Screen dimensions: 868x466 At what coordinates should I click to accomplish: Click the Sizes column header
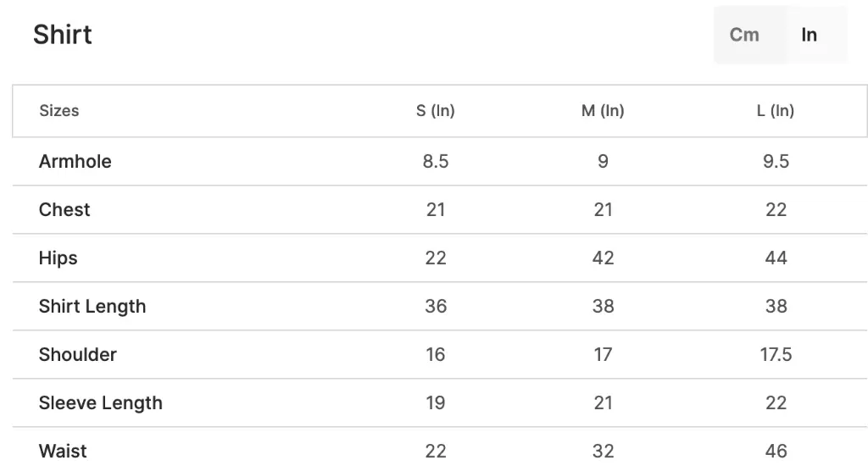(59, 111)
